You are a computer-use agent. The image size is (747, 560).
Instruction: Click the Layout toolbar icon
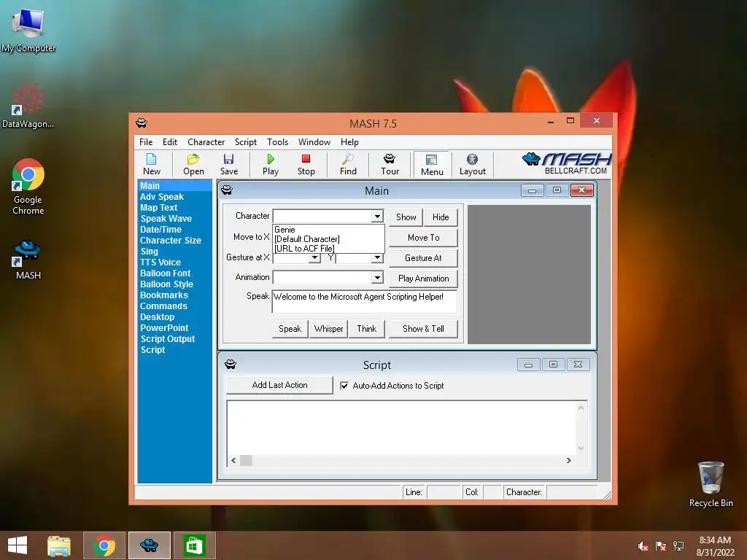[x=472, y=164]
